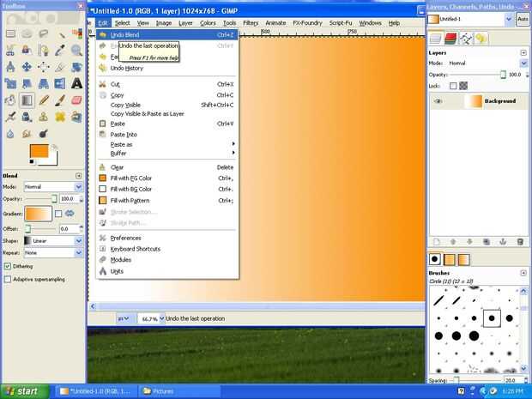Select the Perspective tool
Screen dimensions: 532x399
click(x=44, y=83)
